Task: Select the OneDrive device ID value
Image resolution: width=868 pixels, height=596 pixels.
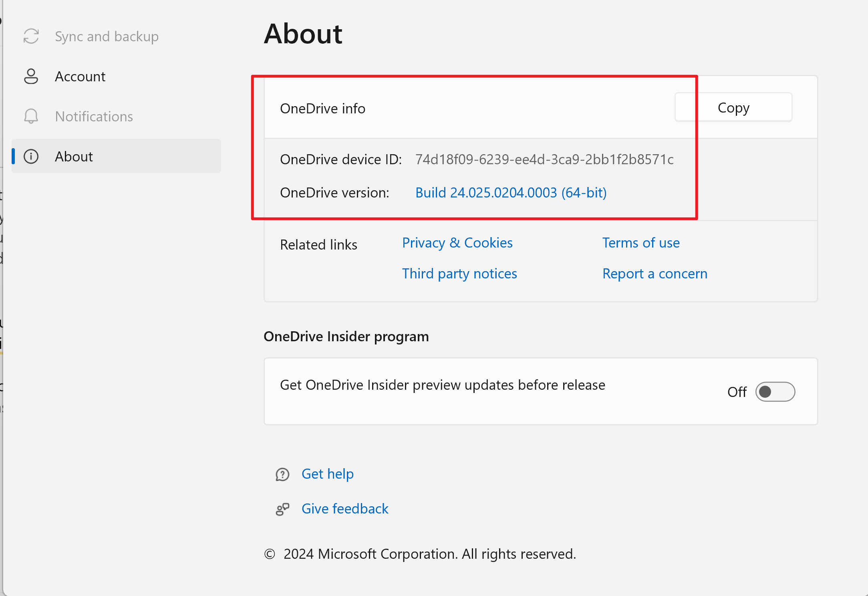Action: coord(544,159)
